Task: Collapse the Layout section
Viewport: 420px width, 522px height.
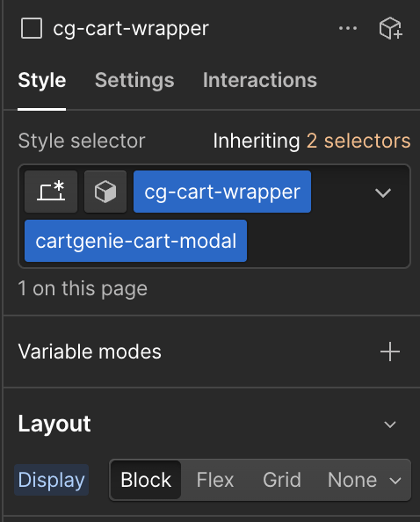Action: tap(390, 424)
